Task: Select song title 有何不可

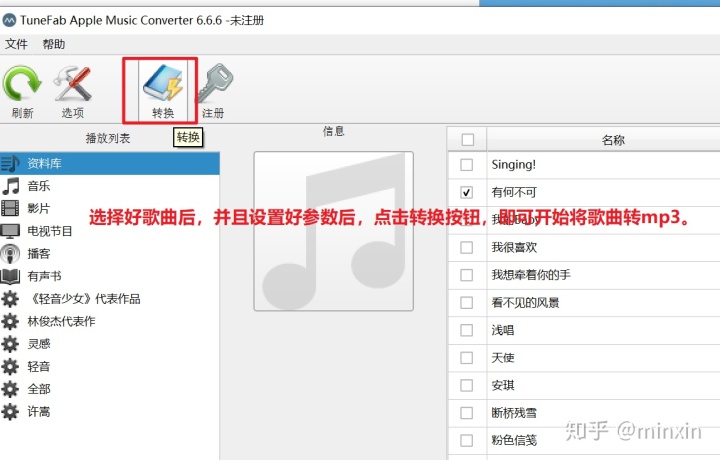Action: pos(514,192)
